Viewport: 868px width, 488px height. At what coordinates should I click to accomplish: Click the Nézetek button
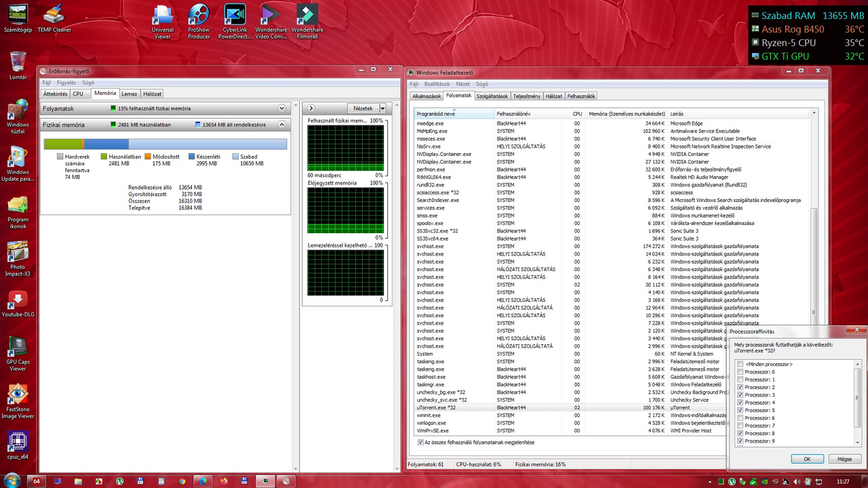(363, 108)
